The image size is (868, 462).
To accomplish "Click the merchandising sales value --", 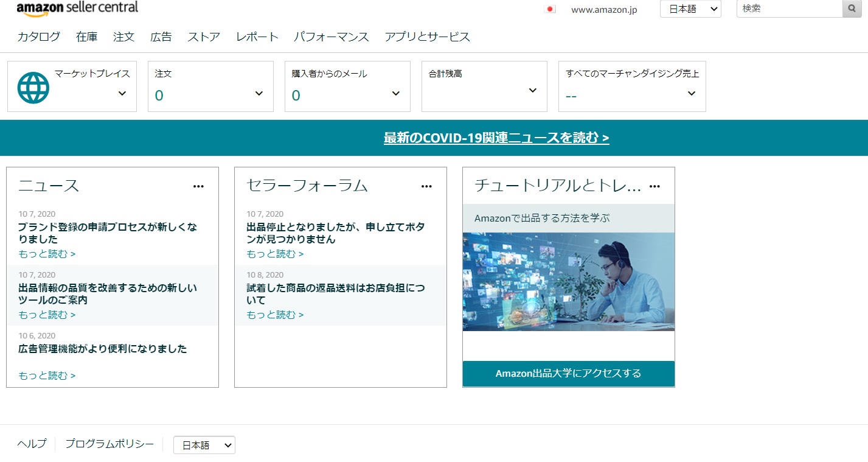I will point(571,96).
